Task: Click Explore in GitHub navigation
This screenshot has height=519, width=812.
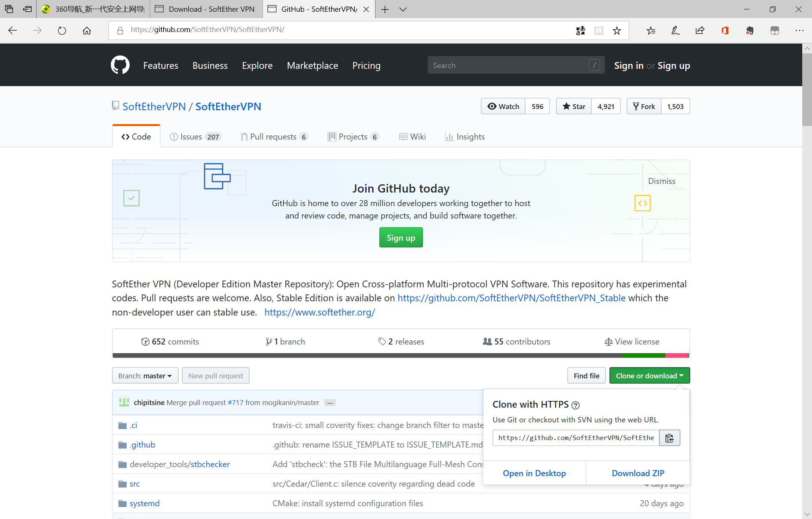Action: coord(257,65)
